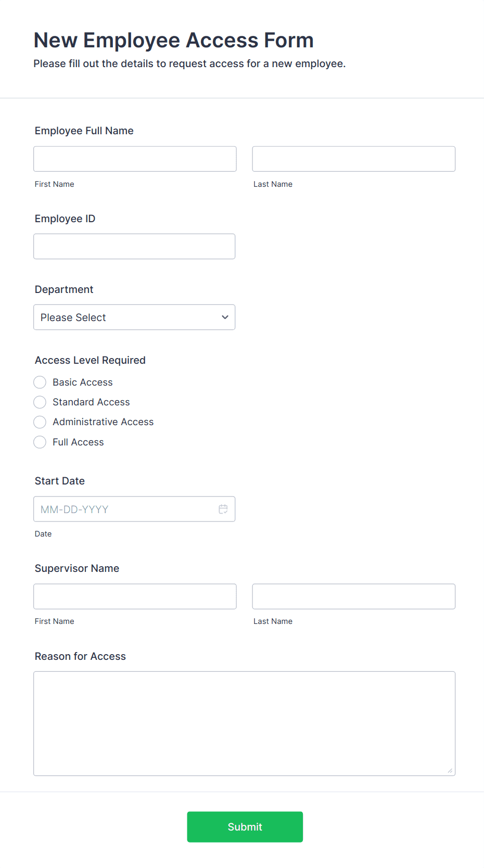Click into the Employee First Name field
Viewport: 484px width, 868px height.
pyautogui.click(x=135, y=159)
